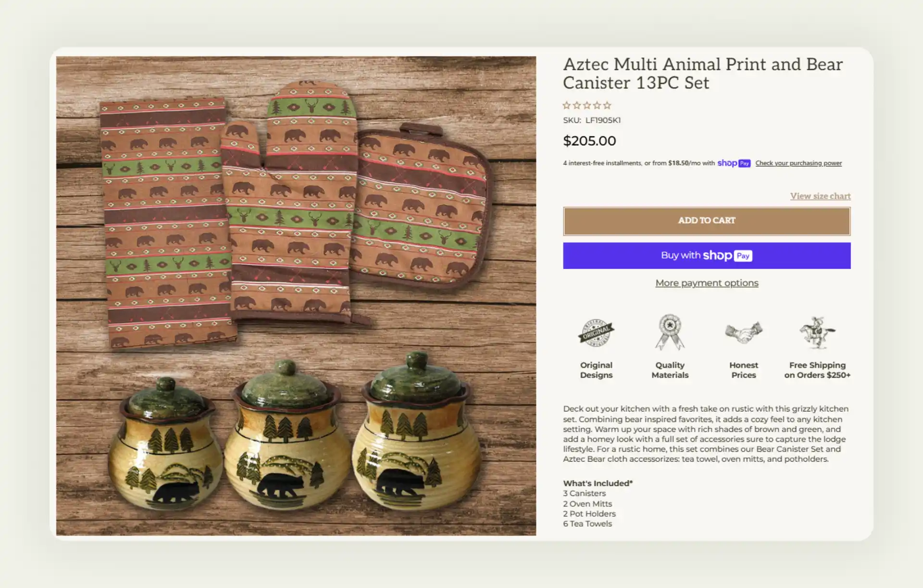This screenshot has height=588, width=923.
Task: Click the $205.00 price text
Action: pos(589,141)
